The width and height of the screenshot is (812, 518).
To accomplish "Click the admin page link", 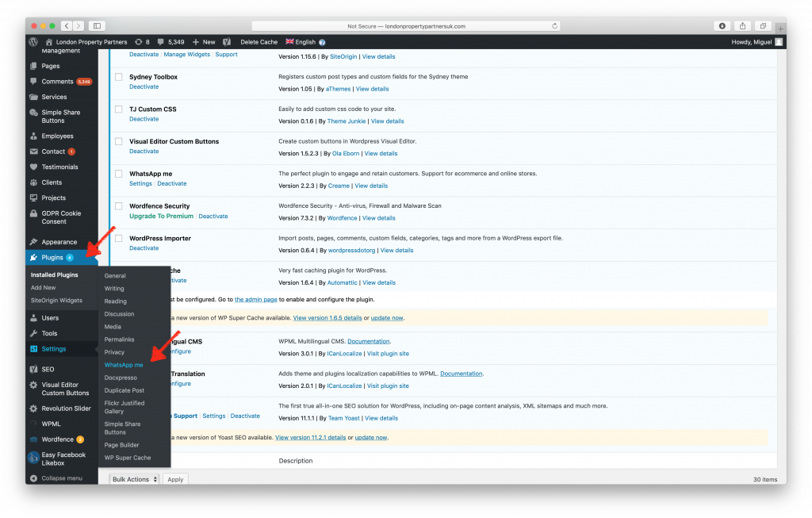I will [x=256, y=300].
